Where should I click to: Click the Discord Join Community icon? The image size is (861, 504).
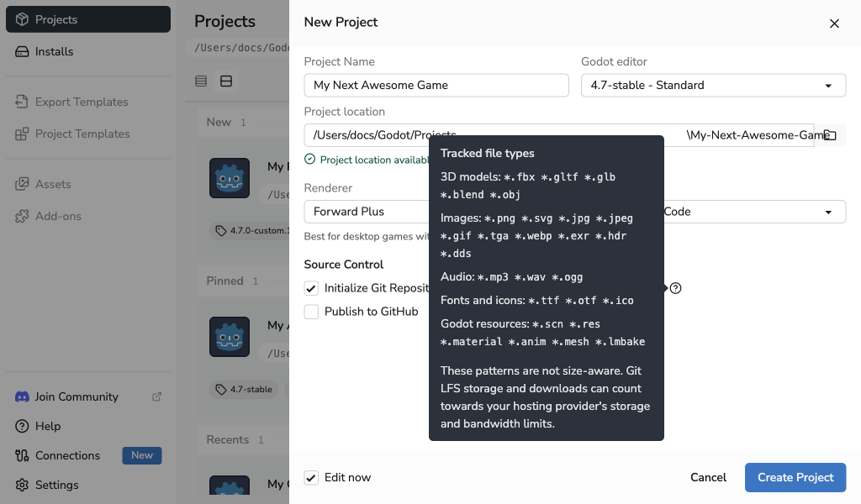[x=22, y=396]
